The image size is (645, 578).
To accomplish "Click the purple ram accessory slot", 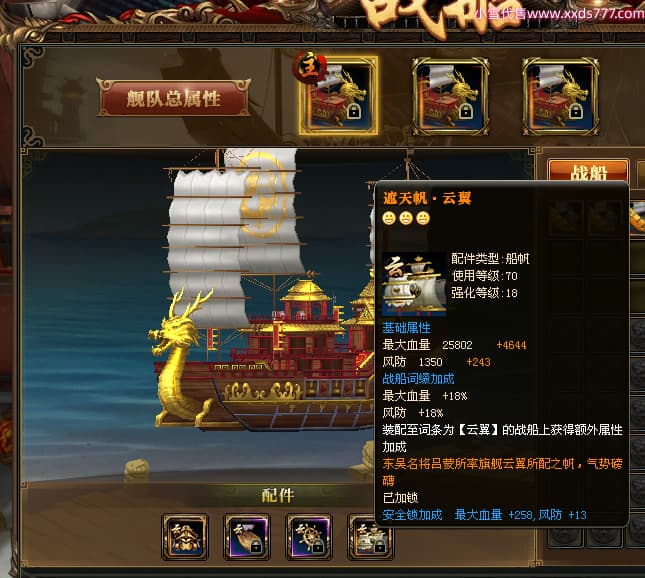I will click(x=247, y=537).
